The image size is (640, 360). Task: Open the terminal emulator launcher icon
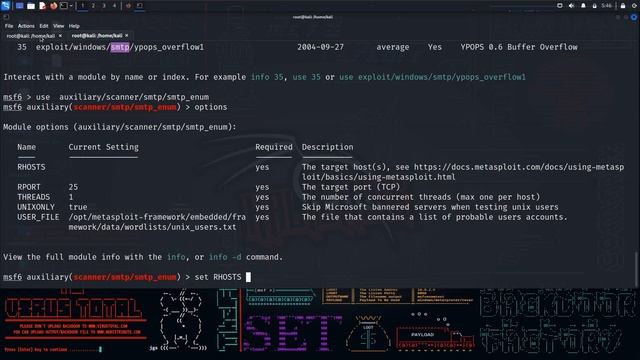(x=64, y=6)
